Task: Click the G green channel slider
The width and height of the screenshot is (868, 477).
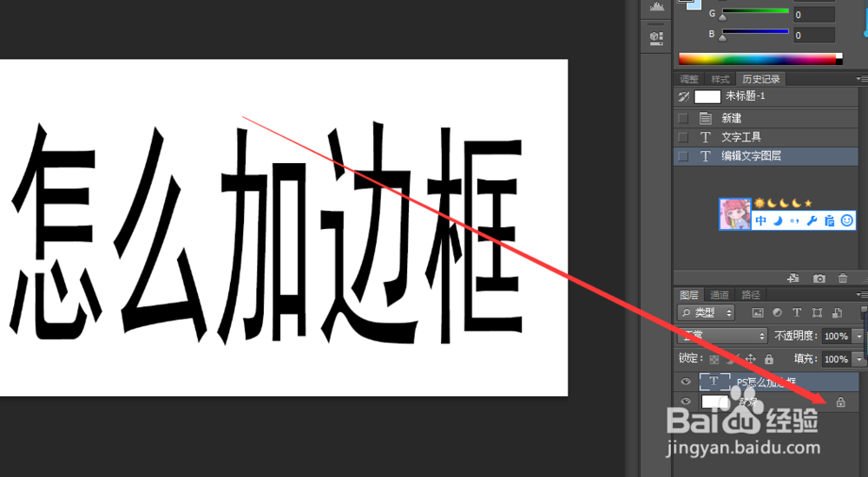Action: [755, 11]
